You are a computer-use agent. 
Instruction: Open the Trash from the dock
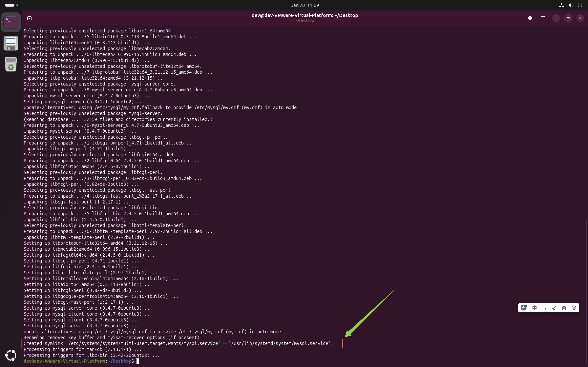pyautogui.click(x=11, y=64)
